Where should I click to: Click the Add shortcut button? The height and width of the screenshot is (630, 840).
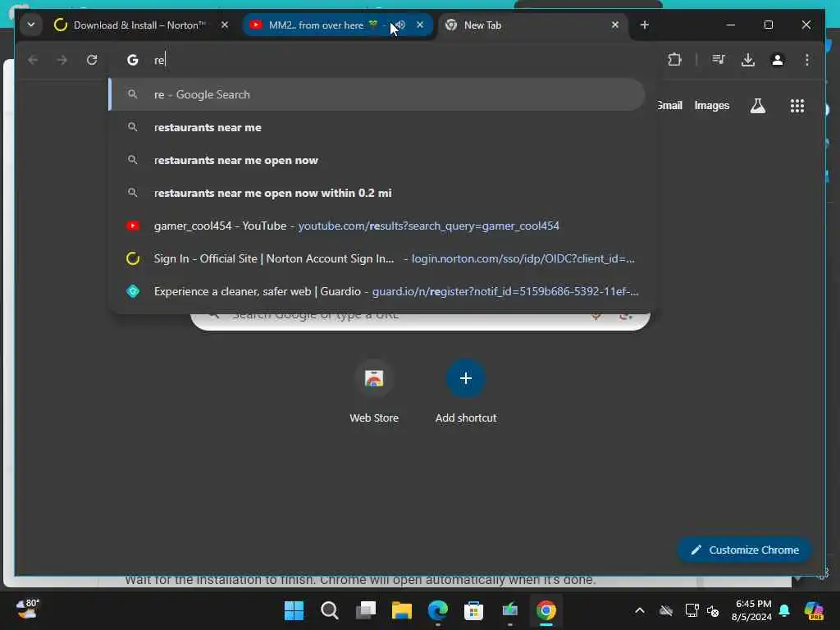point(466,391)
